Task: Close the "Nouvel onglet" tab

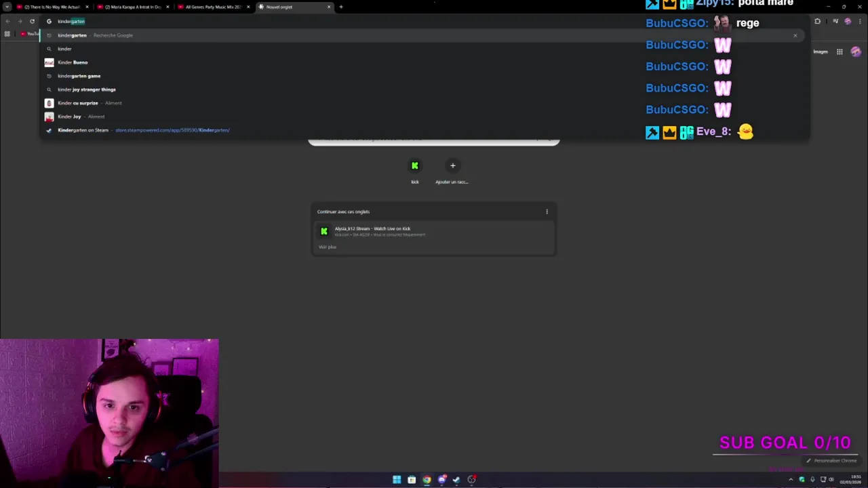Action: 329,7
